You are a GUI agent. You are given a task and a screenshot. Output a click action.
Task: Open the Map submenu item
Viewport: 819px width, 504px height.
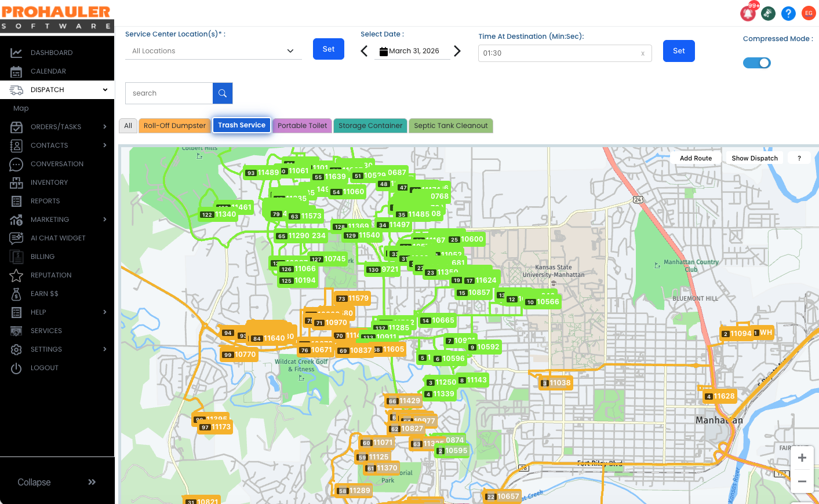tap(21, 108)
